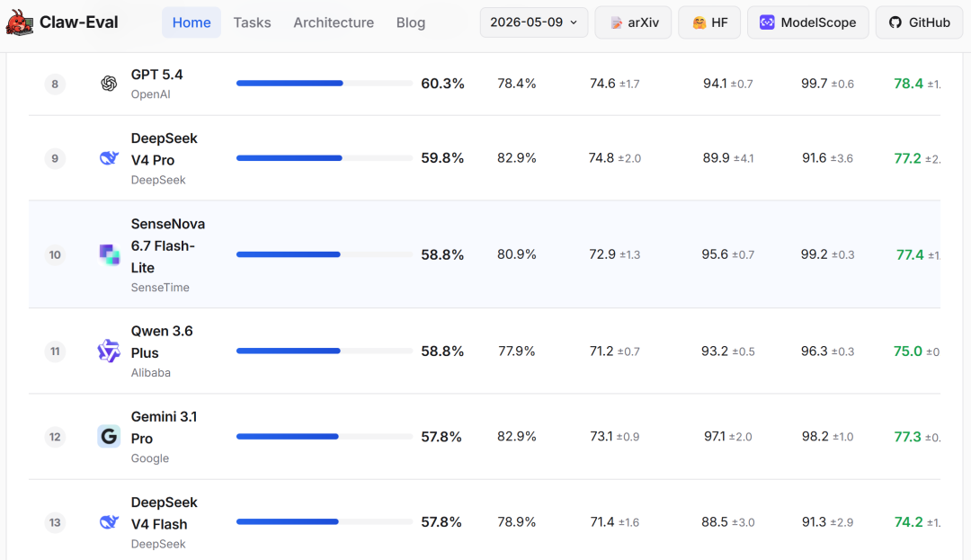Select the DeepSeek V4 Pro model name

[165, 149]
